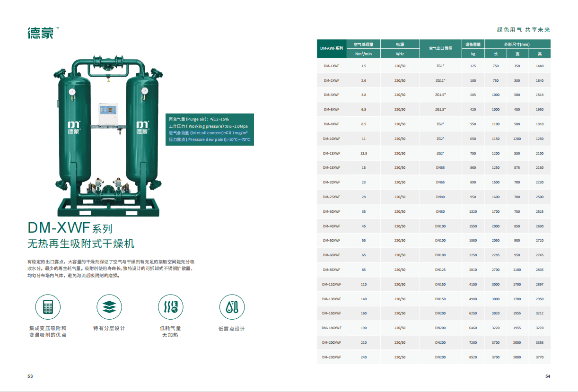Click the DM-XWF系列 product title text
This screenshot has height=392, width=578.
pos(70,228)
